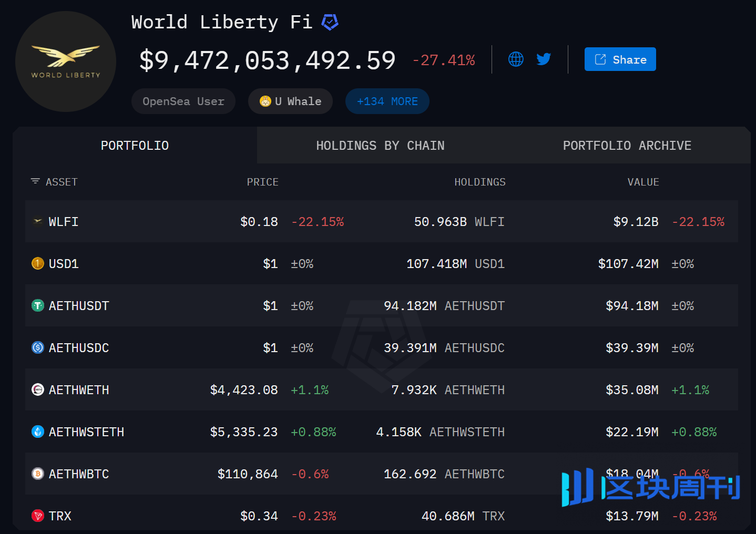Select the U Whale tag
The image size is (756, 534).
coord(290,101)
